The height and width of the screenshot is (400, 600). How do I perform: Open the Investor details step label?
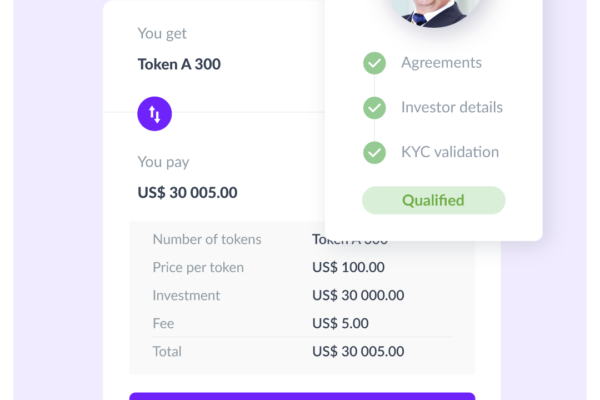(452, 107)
